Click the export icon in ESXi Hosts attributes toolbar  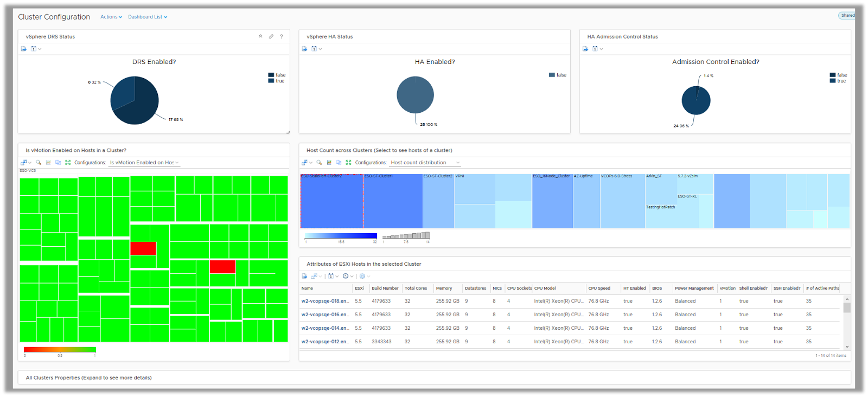[x=304, y=276]
